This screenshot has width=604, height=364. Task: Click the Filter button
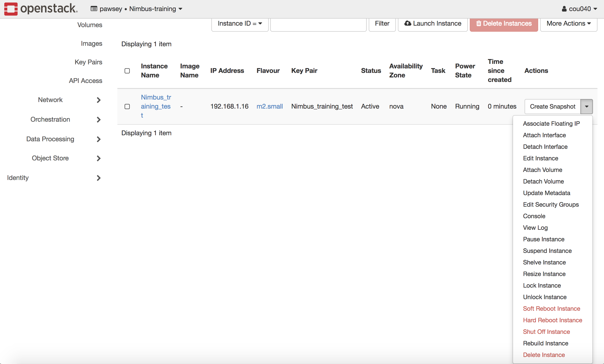click(381, 24)
